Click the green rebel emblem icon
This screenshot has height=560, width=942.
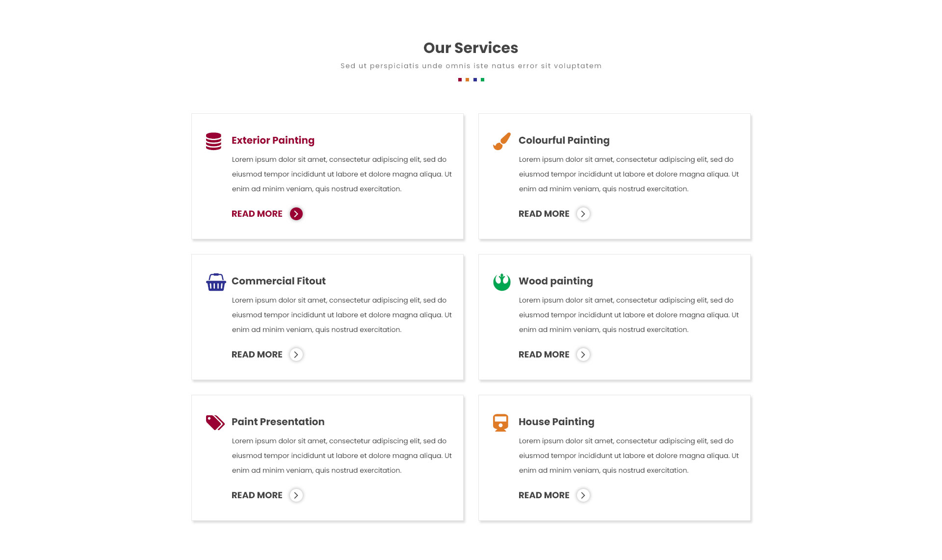pyautogui.click(x=501, y=282)
